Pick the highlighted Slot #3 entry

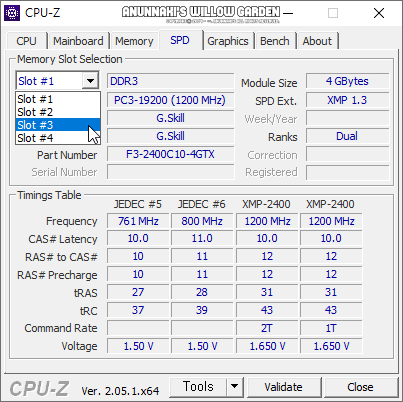click(x=58, y=125)
